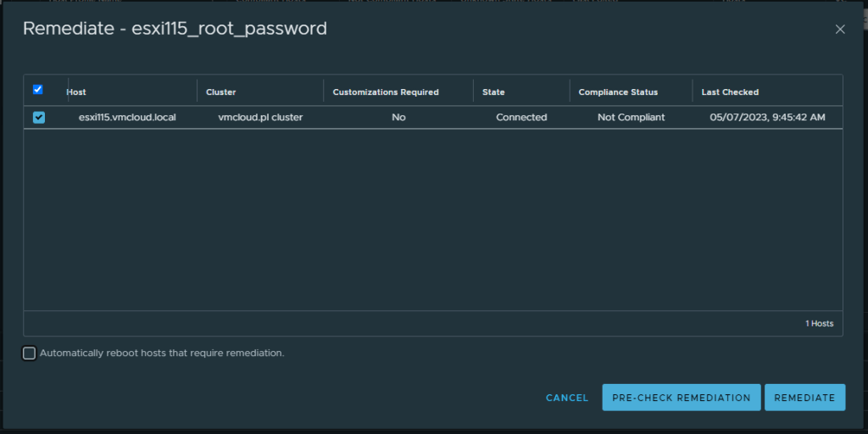
Task: Click the Customizations Required column header
Action: click(x=386, y=92)
